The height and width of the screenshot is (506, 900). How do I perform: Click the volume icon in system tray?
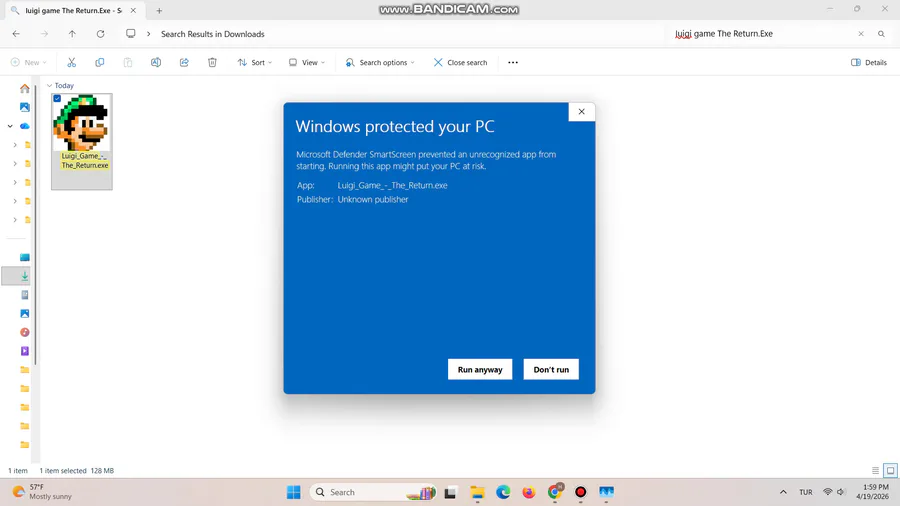pos(841,492)
